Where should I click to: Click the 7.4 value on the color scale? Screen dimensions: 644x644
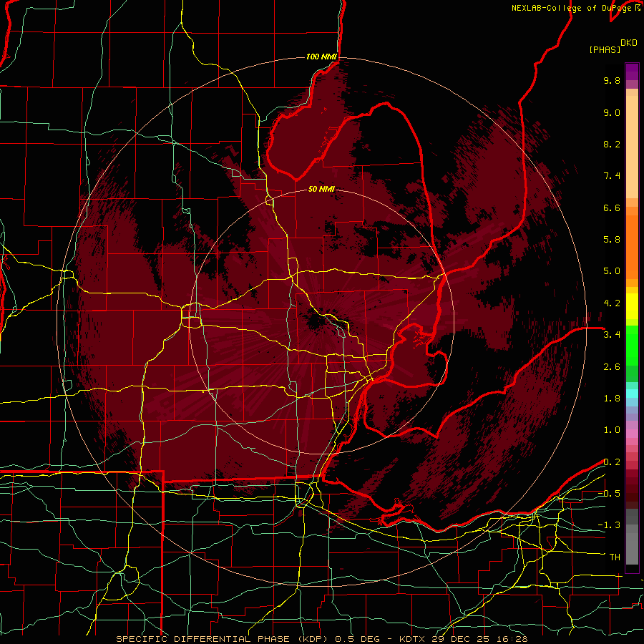click(x=612, y=176)
